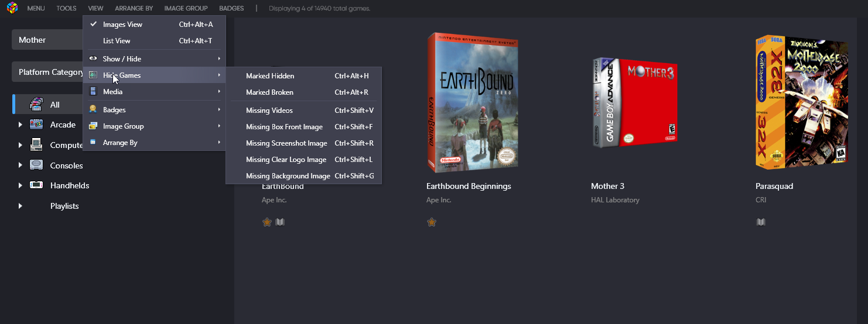The image size is (868, 324).
Task: Click the icon beside Arrange By entry
Action: tap(93, 142)
